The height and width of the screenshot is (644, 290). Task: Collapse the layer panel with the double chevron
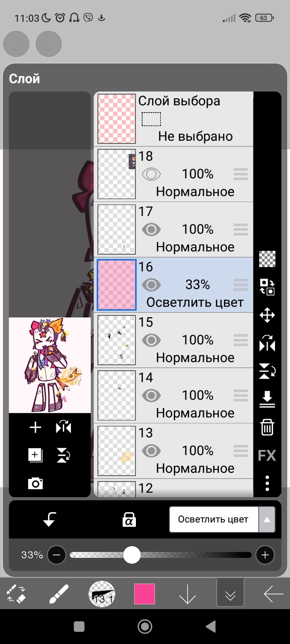(230, 595)
